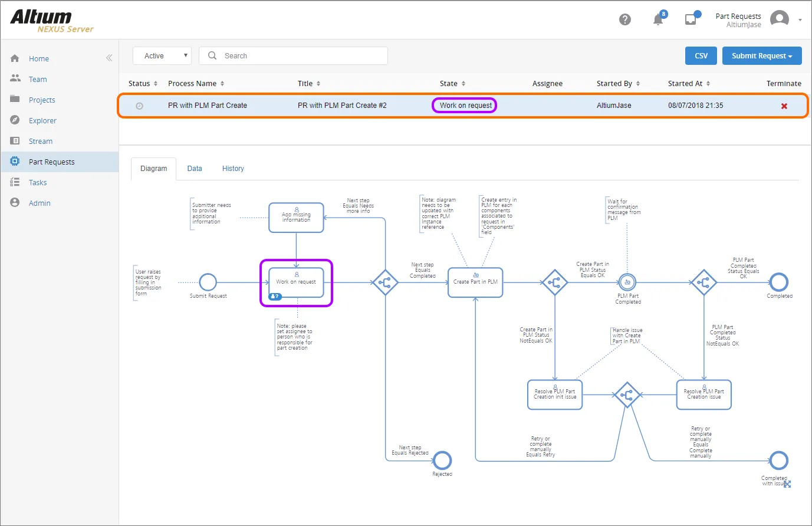Click the Admin user icon
812x526 pixels.
click(x=15, y=202)
